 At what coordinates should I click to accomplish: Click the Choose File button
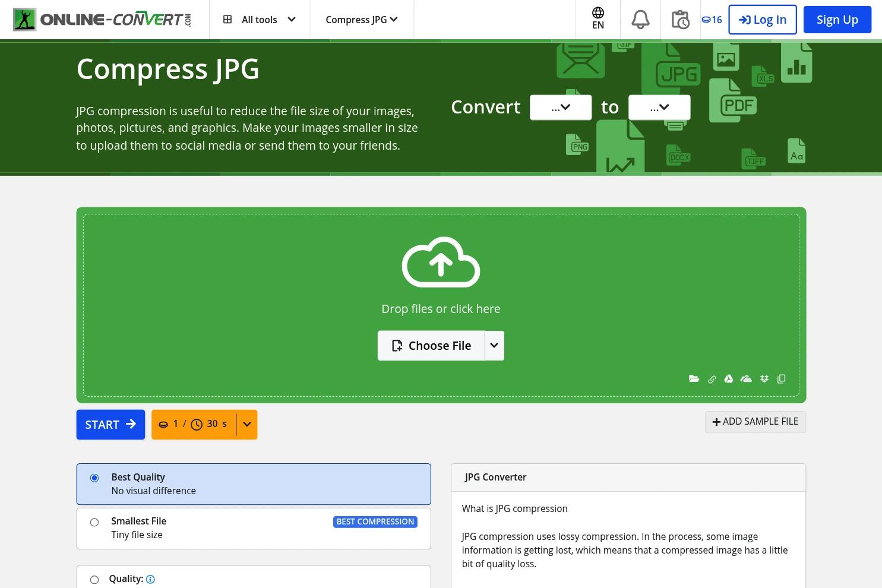[431, 346]
